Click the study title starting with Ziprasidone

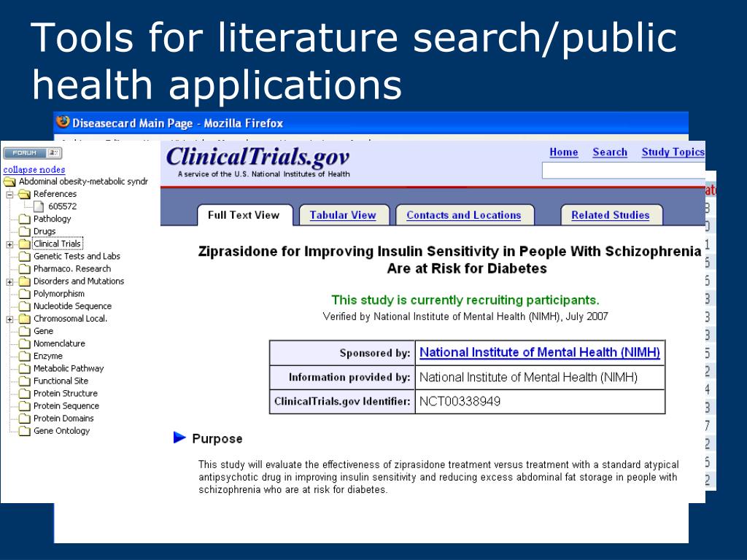pos(449,260)
